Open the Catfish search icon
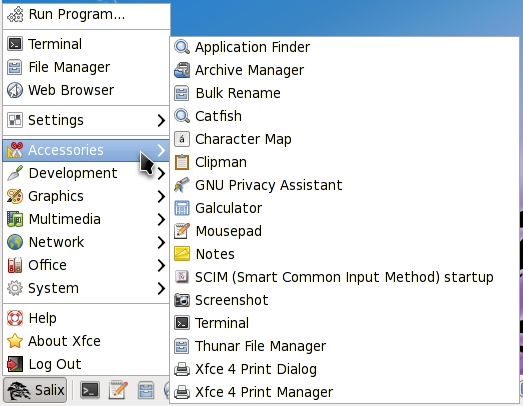523x406 pixels. pos(182,116)
